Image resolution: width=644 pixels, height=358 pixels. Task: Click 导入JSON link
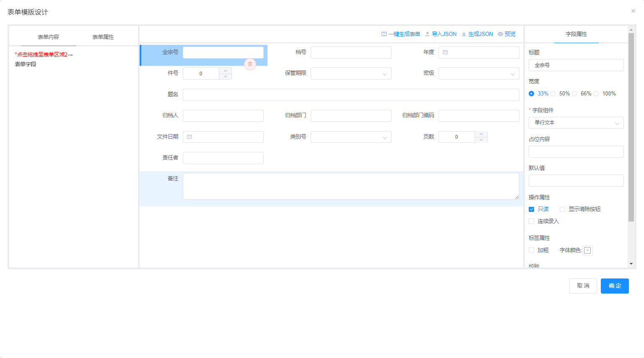(441, 34)
